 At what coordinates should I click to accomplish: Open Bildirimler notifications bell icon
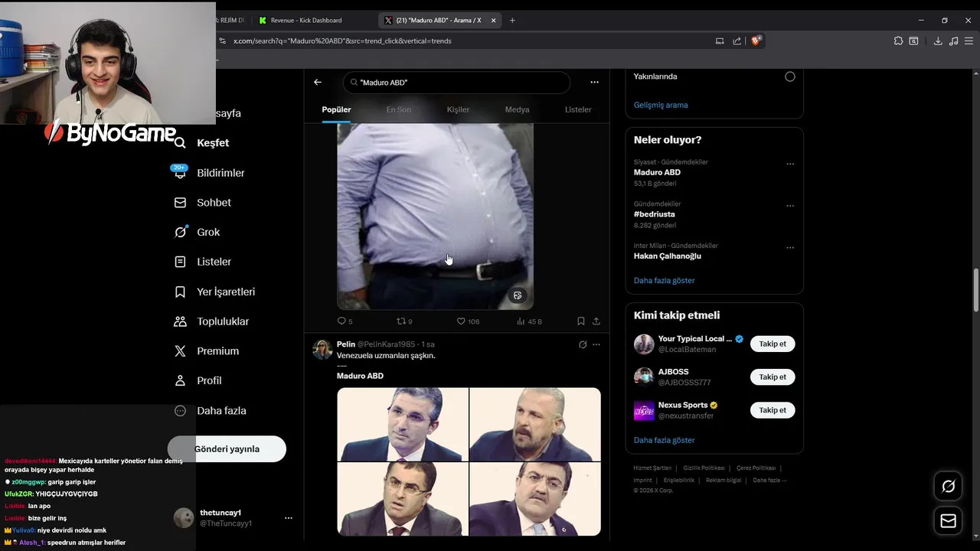(x=180, y=171)
